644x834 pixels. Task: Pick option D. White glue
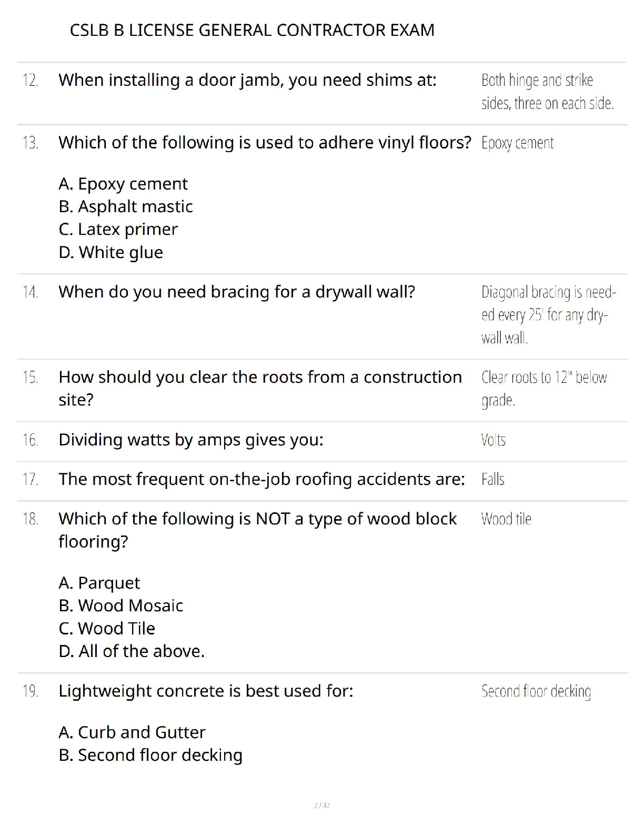(x=111, y=252)
